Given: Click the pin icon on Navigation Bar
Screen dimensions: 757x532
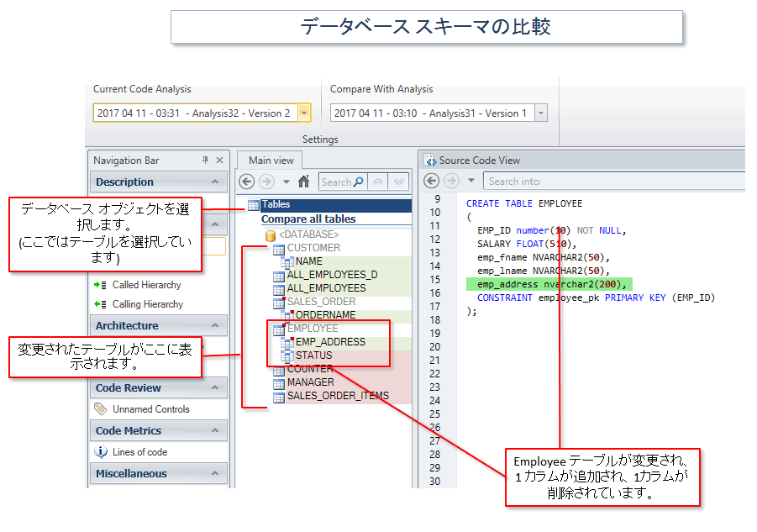Looking at the screenshot, I should [205, 161].
